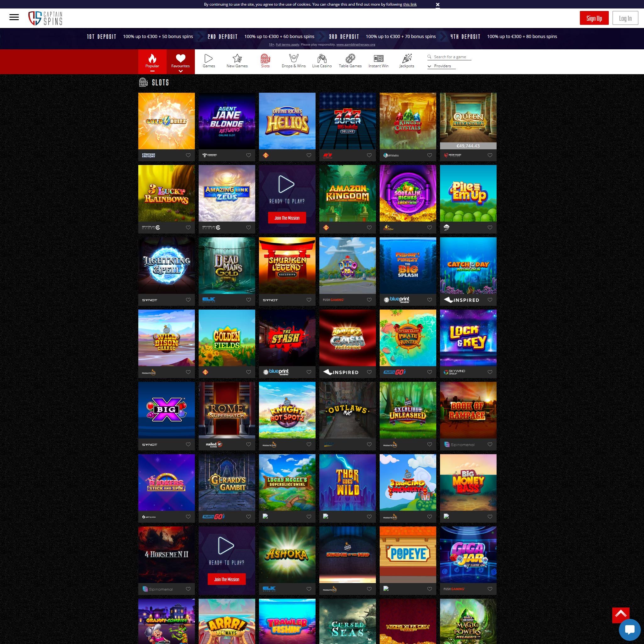
Task: Visit the gamblingtherapy.org link
Action: [x=356, y=44]
